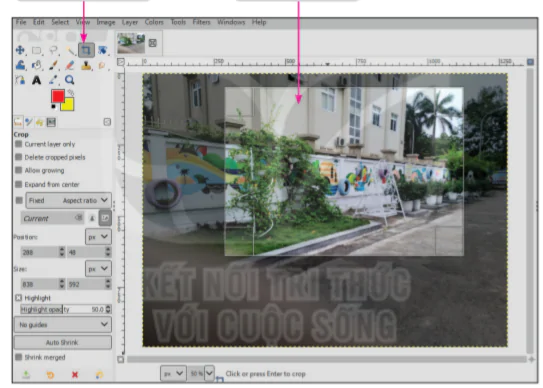Select the Paintbrush tool
The width and height of the screenshot is (543, 388).
point(53,65)
